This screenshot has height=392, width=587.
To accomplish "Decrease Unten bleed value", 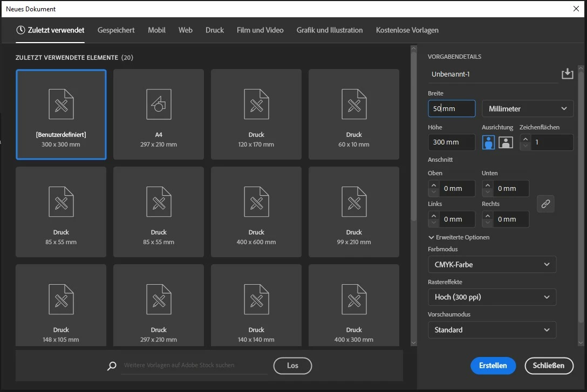I will [x=487, y=192].
